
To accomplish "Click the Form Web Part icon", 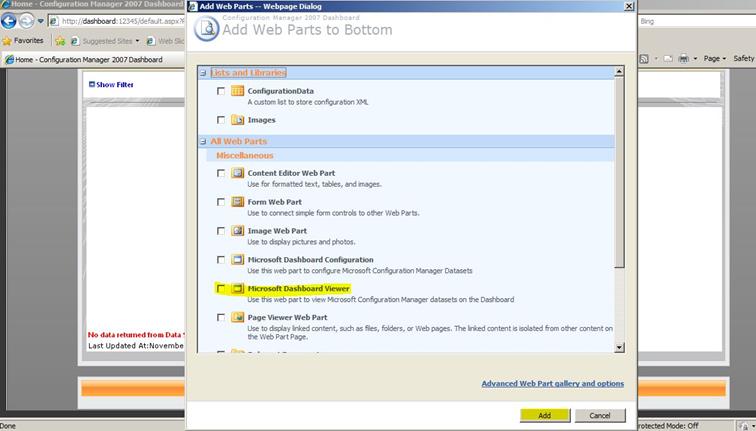I will [237, 202].
